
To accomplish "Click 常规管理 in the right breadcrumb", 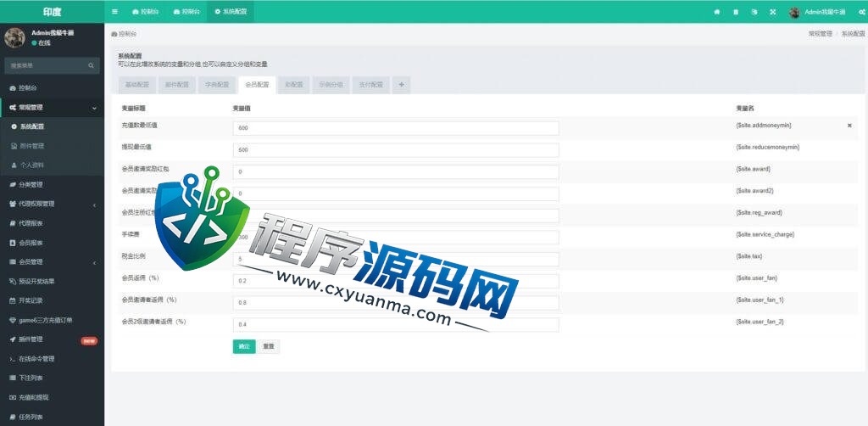I will 821,34.
